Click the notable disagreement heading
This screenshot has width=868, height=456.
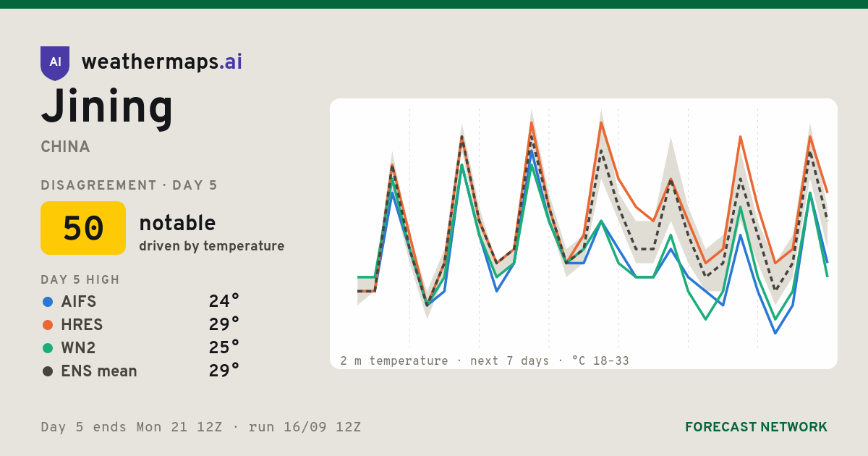(177, 223)
